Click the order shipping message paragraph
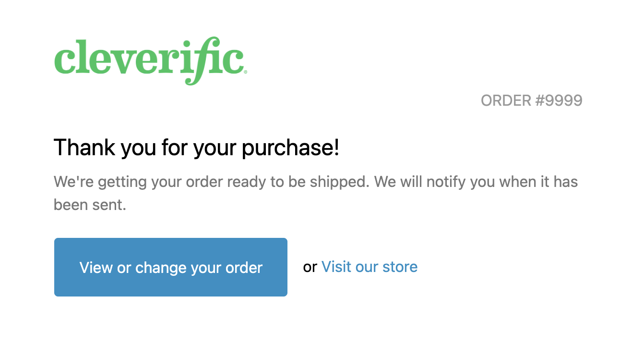Screen dimensions: 644x346 (x=316, y=194)
